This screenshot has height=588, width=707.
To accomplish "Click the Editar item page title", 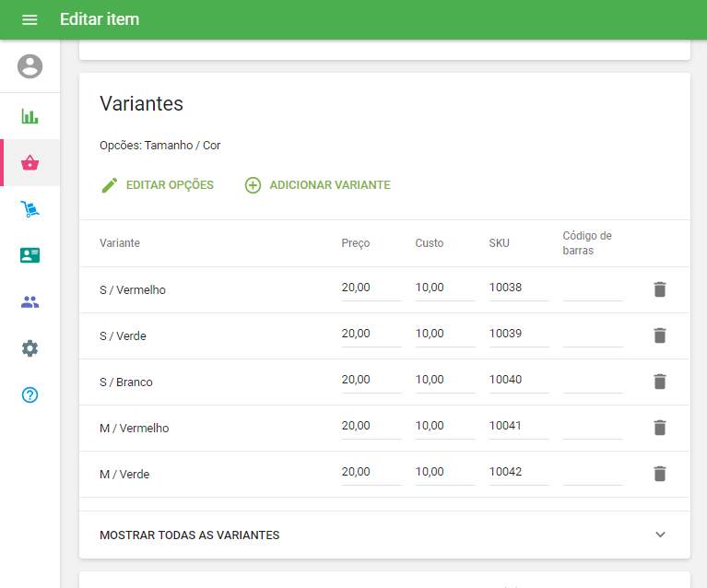I will (x=100, y=19).
